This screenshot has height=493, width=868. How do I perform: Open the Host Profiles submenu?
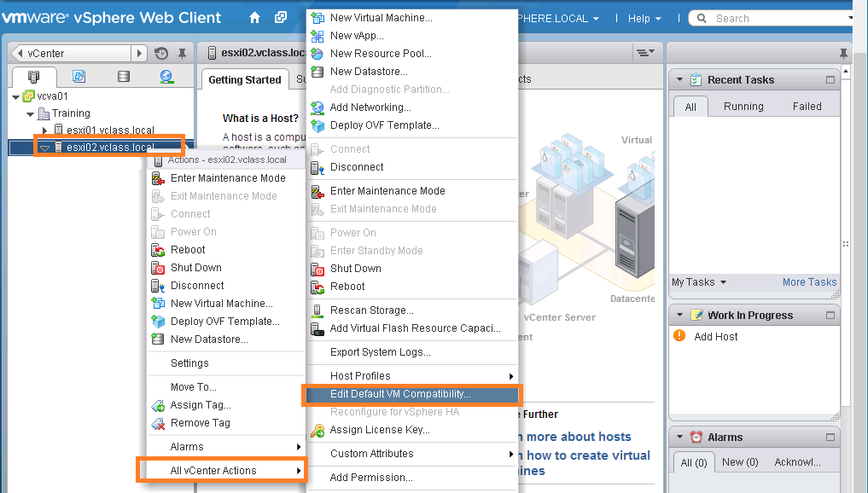click(412, 376)
